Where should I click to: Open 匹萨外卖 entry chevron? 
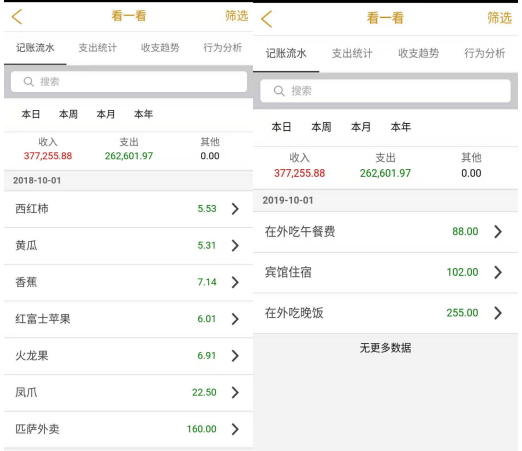[235, 429]
